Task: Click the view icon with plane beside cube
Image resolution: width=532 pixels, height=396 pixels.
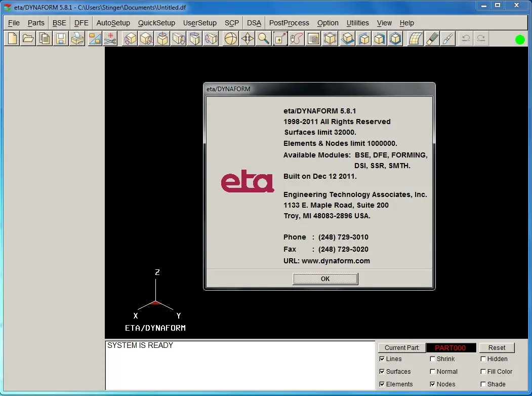Action: coord(379,38)
